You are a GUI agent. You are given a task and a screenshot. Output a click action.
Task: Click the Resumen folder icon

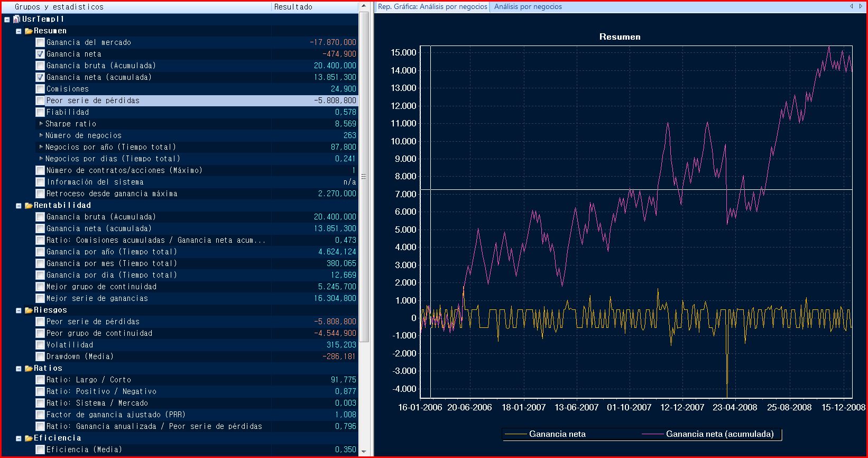click(29, 31)
